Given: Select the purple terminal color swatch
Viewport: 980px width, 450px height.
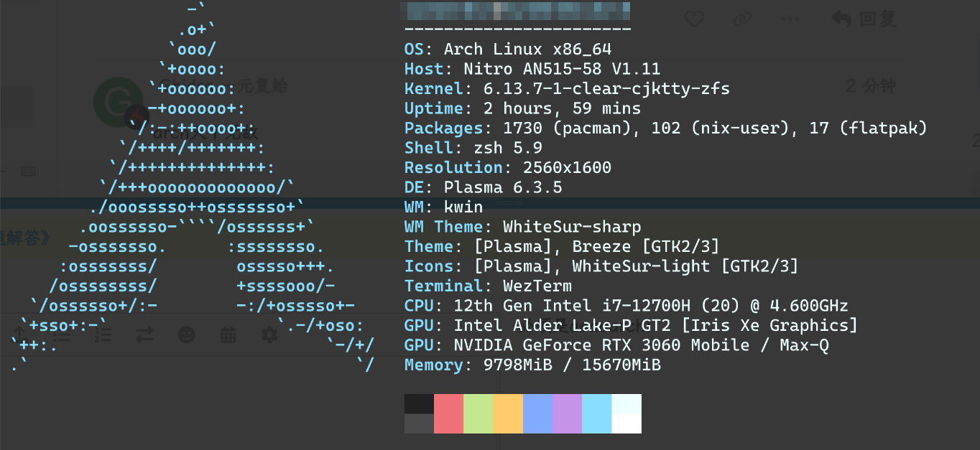Looking at the screenshot, I should tap(567, 413).
